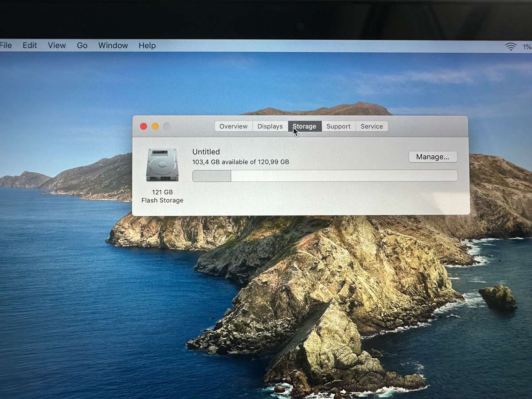Select the Storage tab

(305, 126)
